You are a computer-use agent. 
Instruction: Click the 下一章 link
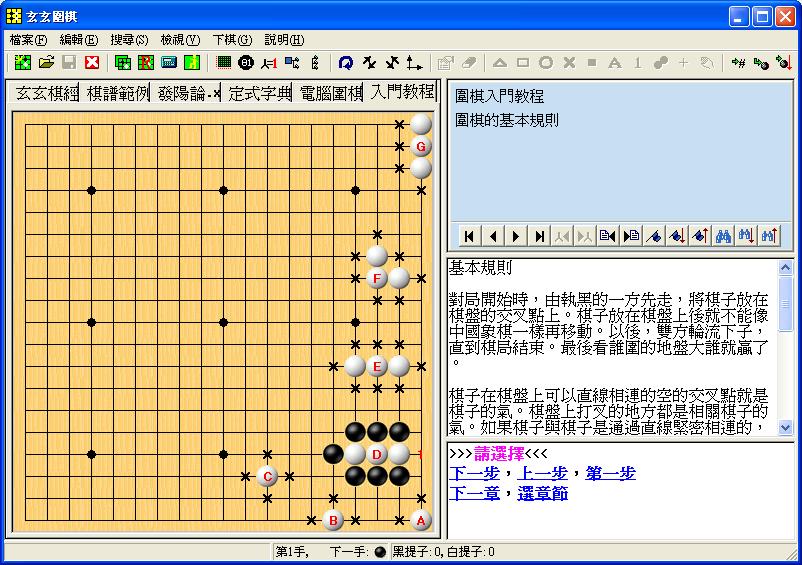(x=474, y=493)
